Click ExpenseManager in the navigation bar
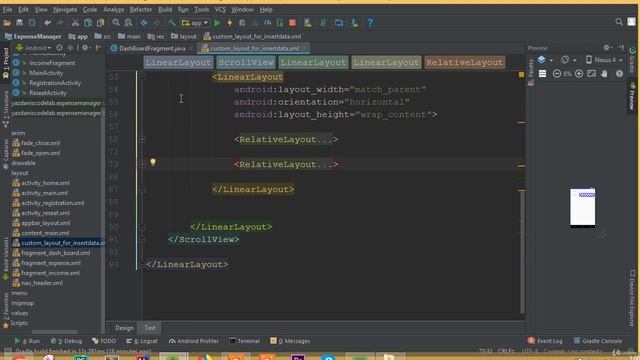Screen dimensions: 640x360 tap(33, 36)
